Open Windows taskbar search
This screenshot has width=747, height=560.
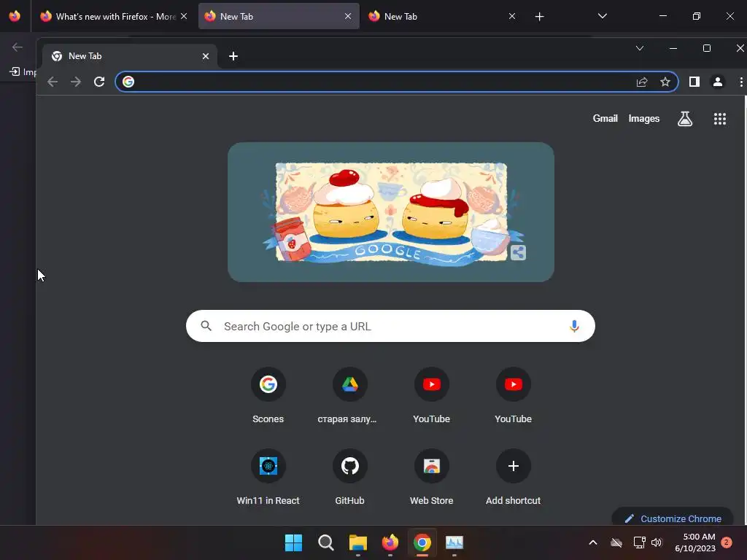point(326,542)
